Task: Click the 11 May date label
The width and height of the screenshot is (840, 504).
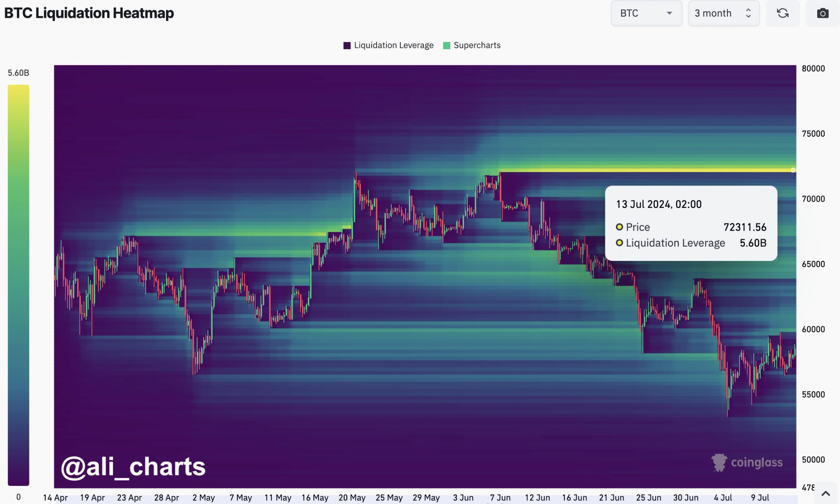Action: (x=278, y=498)
